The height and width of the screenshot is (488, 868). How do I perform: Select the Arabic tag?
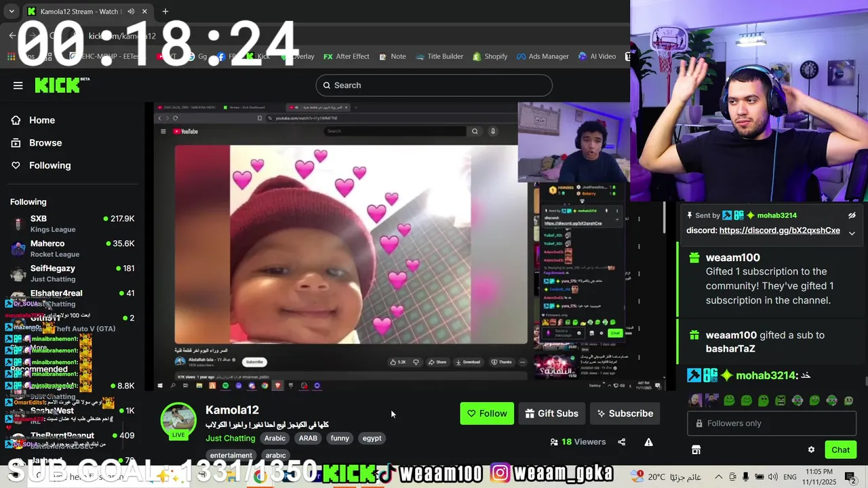click(x=275, y=439)
